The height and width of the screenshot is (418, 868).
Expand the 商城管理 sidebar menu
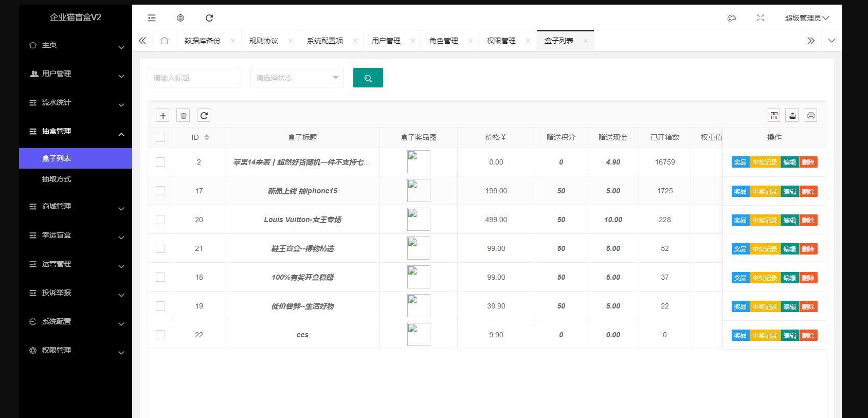click(76, 207)
